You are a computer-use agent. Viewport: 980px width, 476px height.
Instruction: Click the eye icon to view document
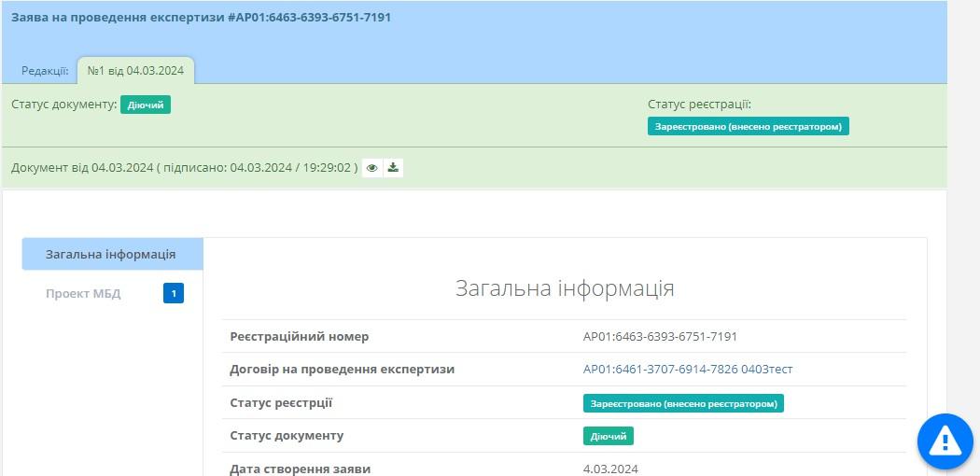click(x=372, y=168)
